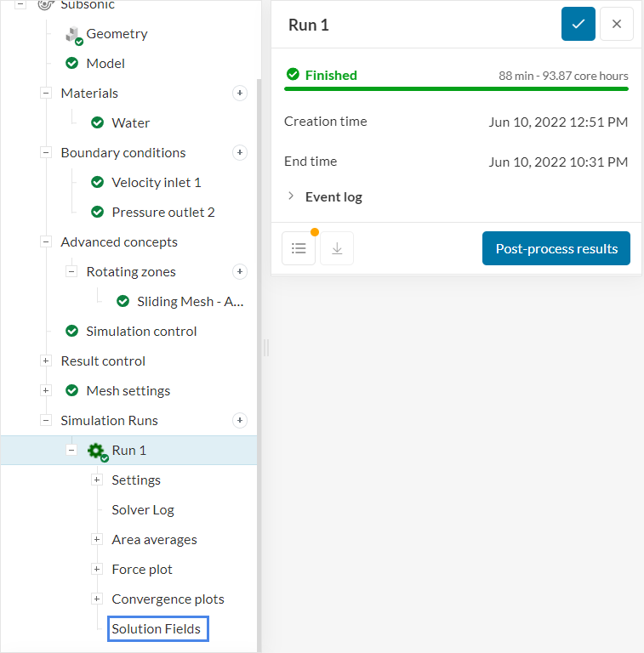Viewport: 644px width, 653px height.
Task: Click the Event log label
Action: 333,197
